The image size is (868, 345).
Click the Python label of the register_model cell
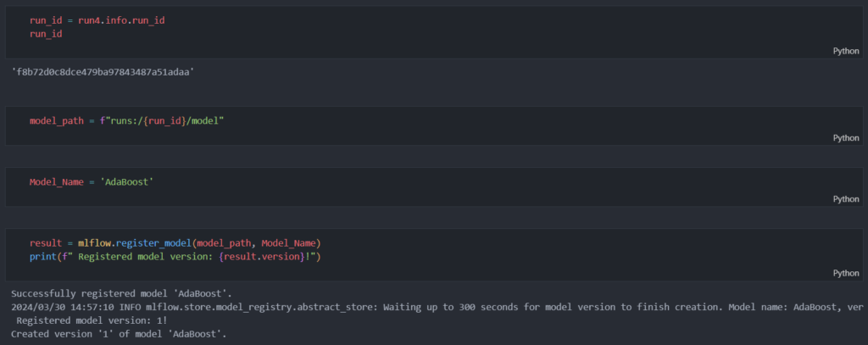point(846,273)
